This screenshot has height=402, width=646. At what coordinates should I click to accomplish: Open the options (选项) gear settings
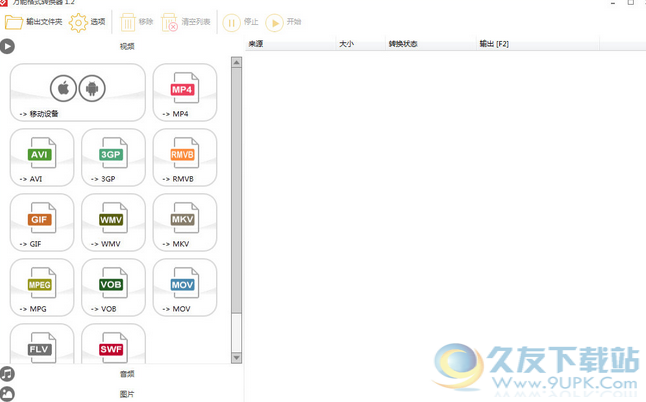click(x=87, y=22)
